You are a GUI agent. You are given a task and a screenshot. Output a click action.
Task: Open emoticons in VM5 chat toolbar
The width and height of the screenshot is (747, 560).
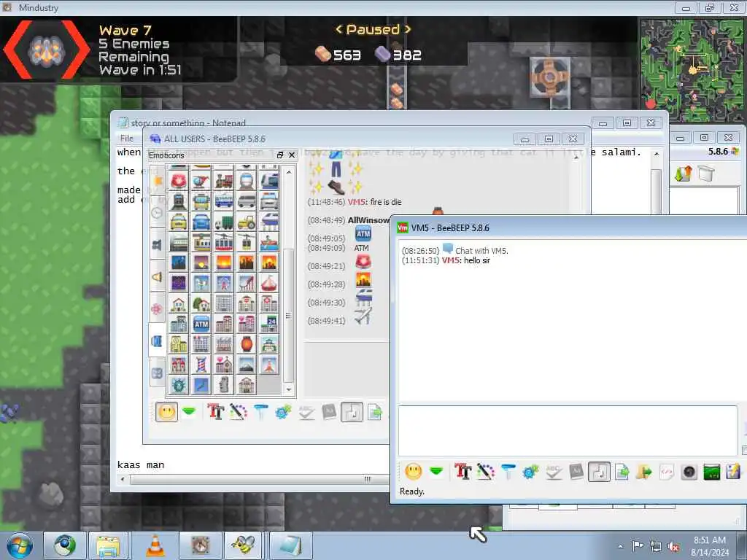[413, 472]
